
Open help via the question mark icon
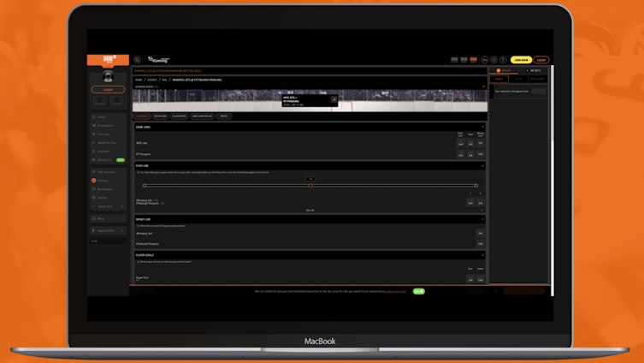coord(503,60)
